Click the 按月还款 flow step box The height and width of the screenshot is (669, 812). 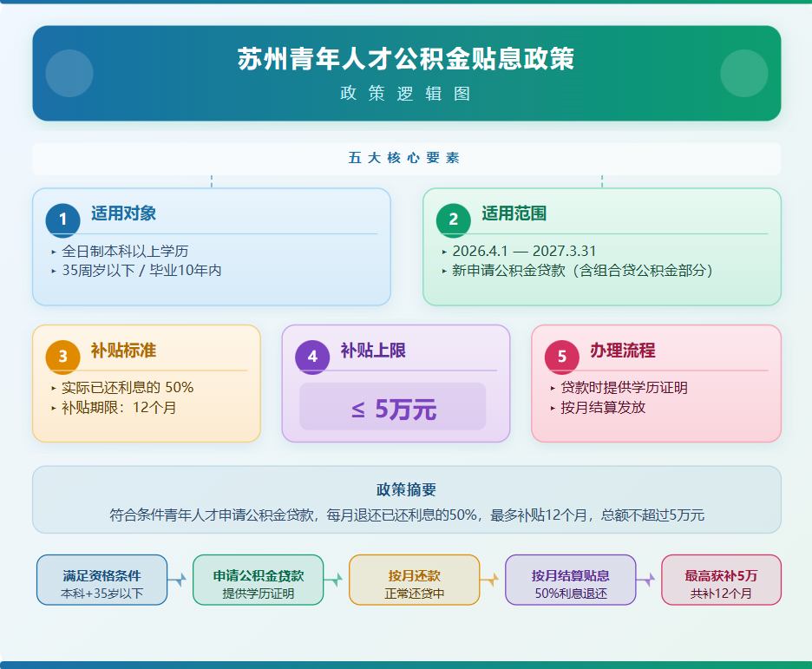pyautogui.click(x=415, y=580)
